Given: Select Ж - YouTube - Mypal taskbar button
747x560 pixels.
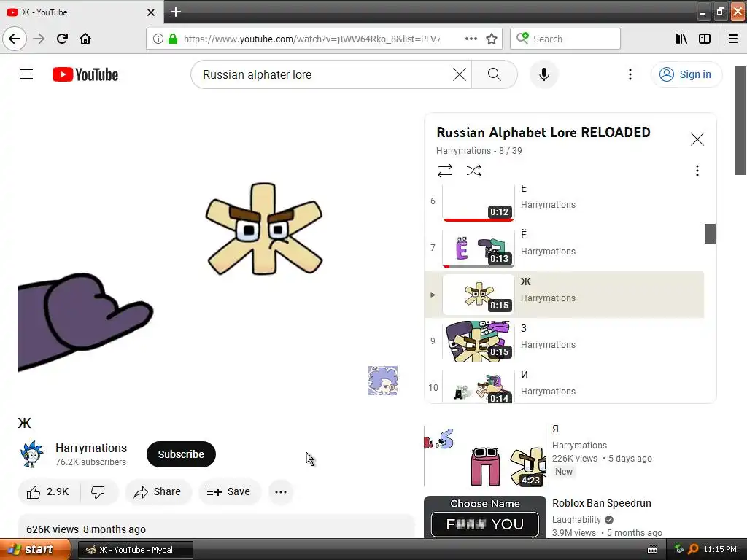Looking at the screenshot, I should [135, 550].
